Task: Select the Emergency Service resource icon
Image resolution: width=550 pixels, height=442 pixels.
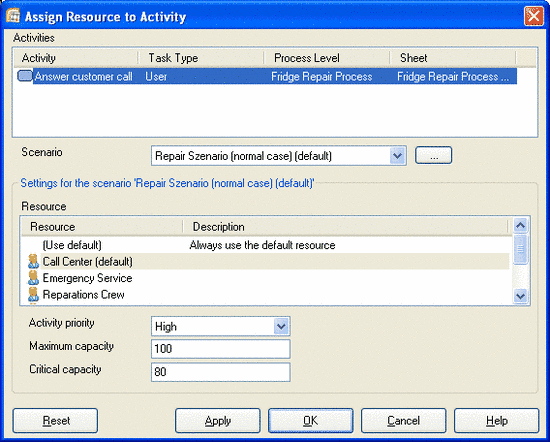Action: [x=33, y=278]
